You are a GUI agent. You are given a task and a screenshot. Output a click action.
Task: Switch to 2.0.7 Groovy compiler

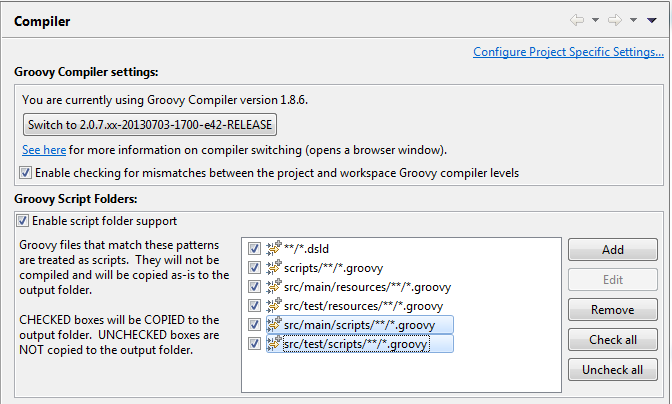149,125
